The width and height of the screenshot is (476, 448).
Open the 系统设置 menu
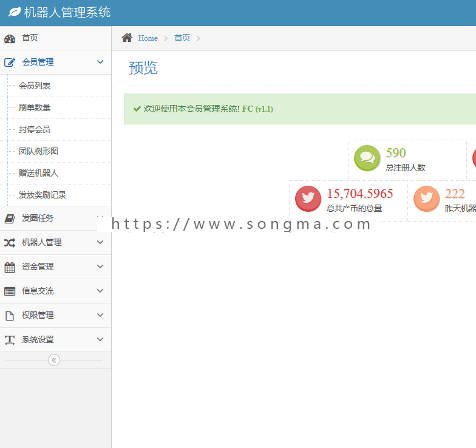coord(56,340)
